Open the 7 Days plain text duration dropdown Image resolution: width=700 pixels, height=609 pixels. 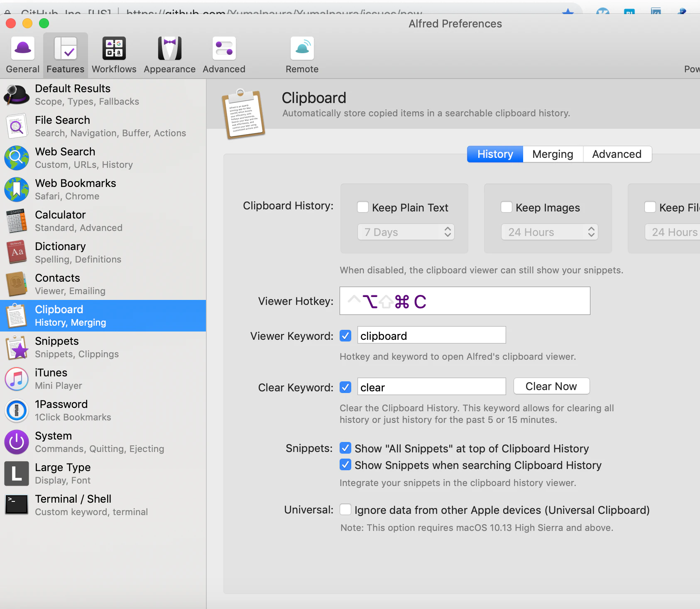pos(406,232)
